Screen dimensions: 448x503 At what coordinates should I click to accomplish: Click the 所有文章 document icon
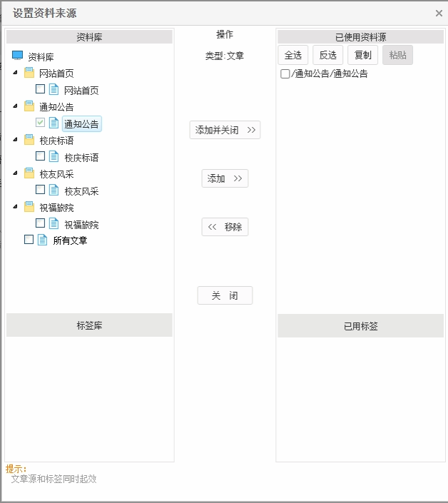43,240
